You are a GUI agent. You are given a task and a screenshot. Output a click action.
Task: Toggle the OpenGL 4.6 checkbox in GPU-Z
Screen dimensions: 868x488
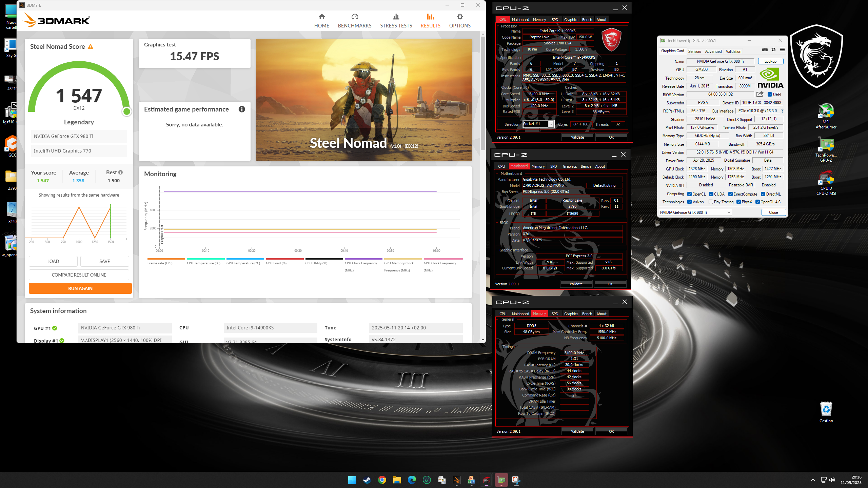point(757,202)
